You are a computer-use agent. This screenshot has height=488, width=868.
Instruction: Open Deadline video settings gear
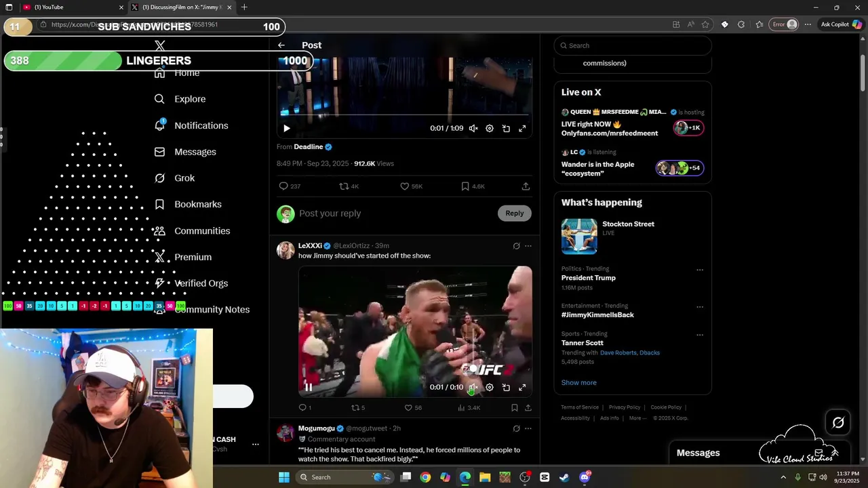click(x=490, y=128)
